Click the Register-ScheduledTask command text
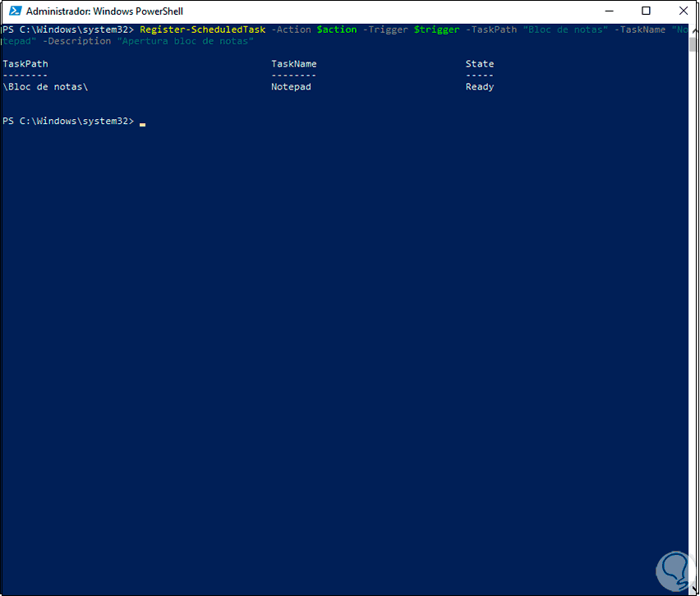 203,30
